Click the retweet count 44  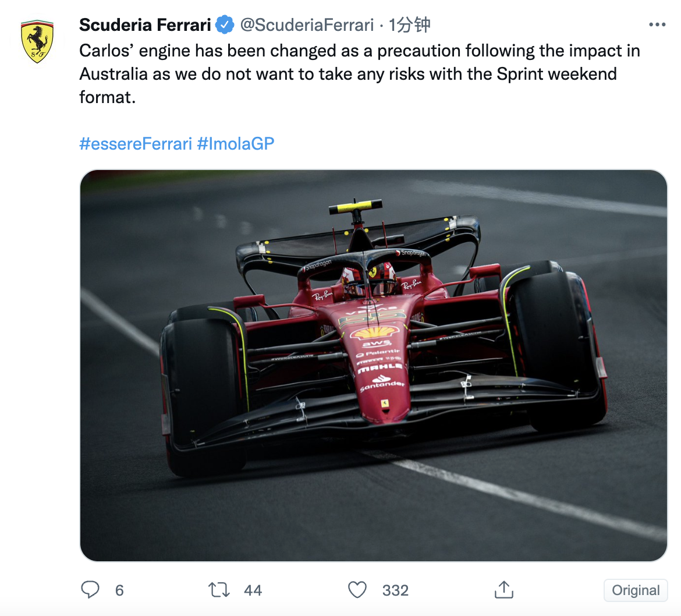(253, 590)
